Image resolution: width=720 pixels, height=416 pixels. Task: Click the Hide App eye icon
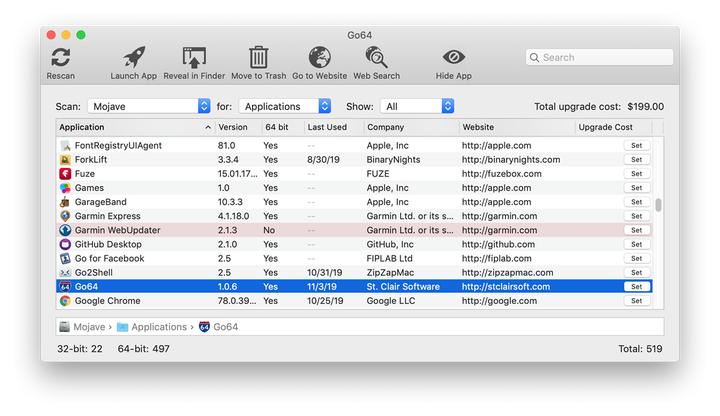(x=454, y=57)
